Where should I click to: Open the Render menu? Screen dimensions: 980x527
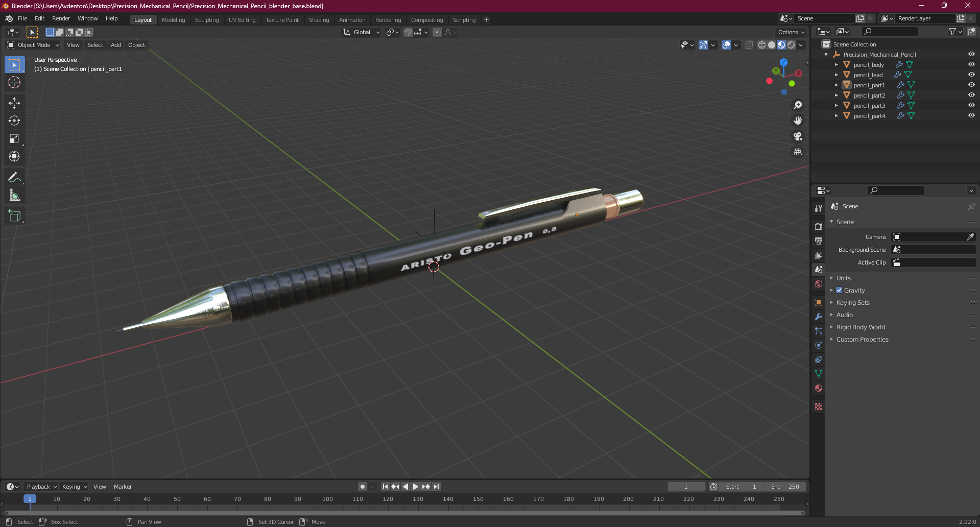tap(61, 18)
